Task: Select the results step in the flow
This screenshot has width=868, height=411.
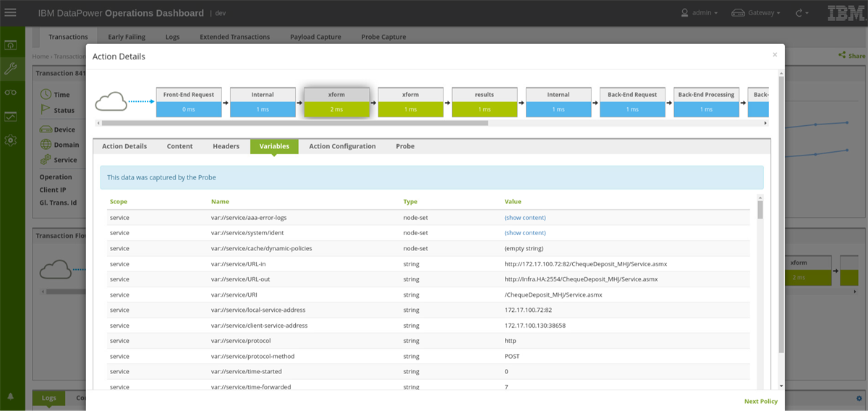Action: tap(484, 102)
